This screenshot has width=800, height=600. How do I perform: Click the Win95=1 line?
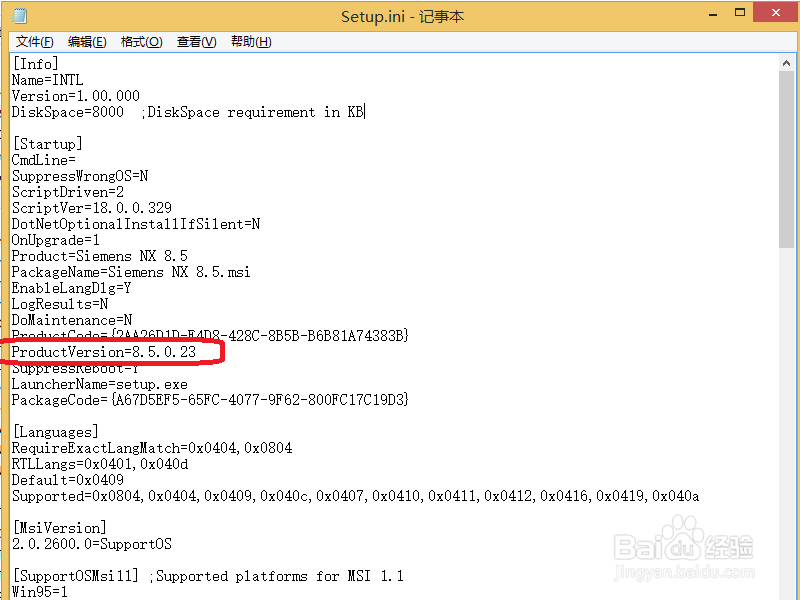pos(40,592)
